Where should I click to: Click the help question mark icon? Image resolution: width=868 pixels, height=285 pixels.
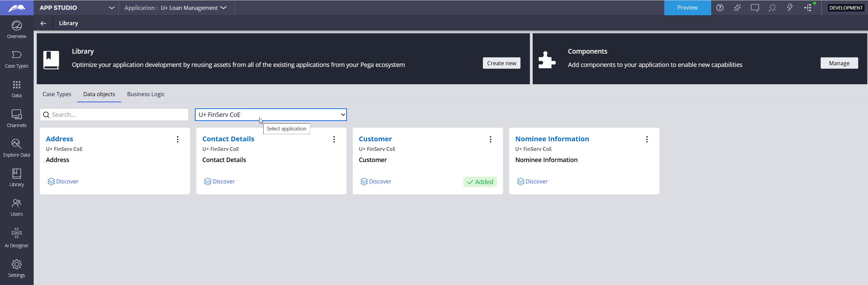(720, 8)
